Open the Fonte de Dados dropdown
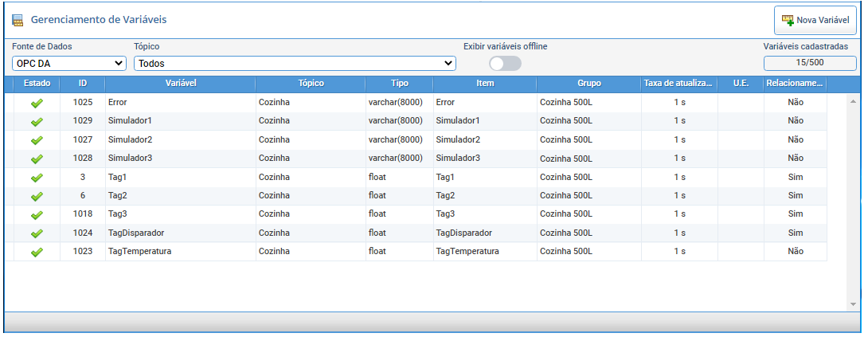Screen dimensions: 868x337 [69, 64]
